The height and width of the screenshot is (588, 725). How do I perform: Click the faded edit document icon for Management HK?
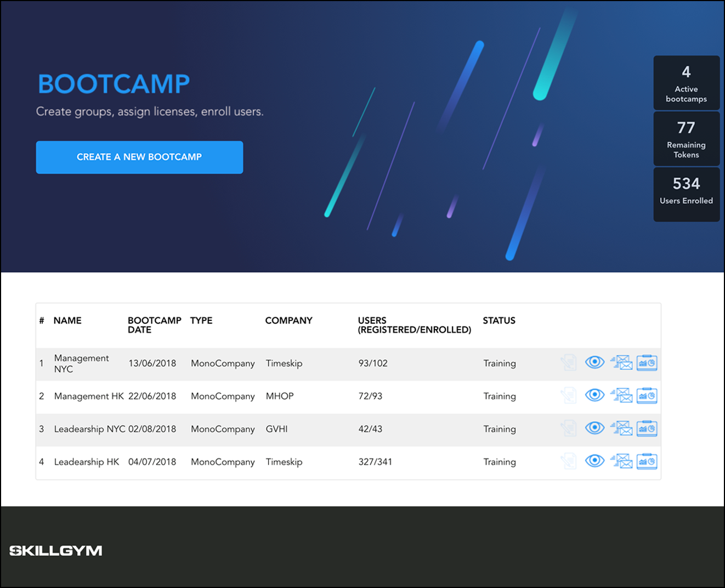pos(569,395)
